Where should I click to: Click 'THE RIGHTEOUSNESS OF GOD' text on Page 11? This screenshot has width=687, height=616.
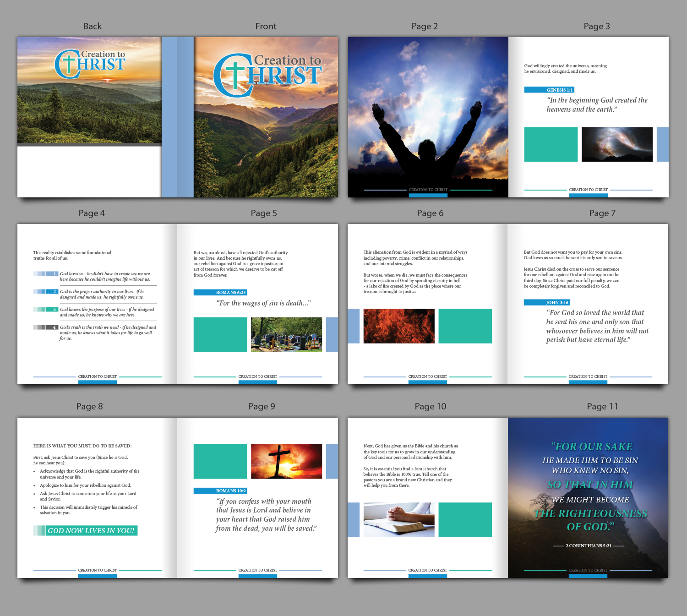[x=591, y=520]
